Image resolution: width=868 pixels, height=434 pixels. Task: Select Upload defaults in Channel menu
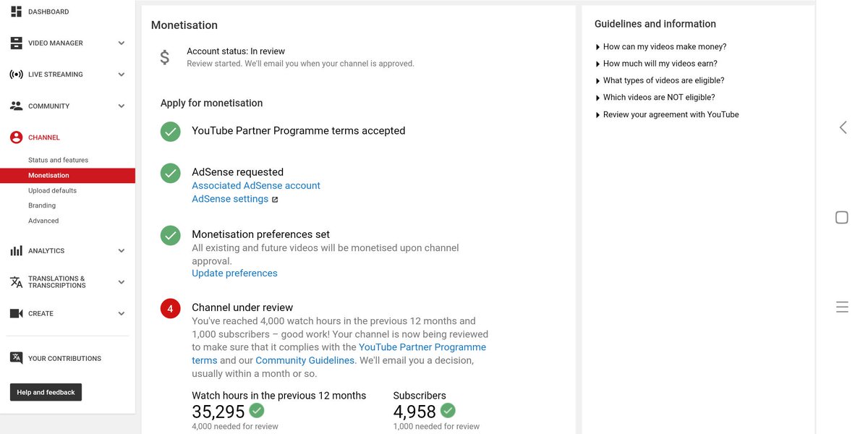tap(52, 191)
